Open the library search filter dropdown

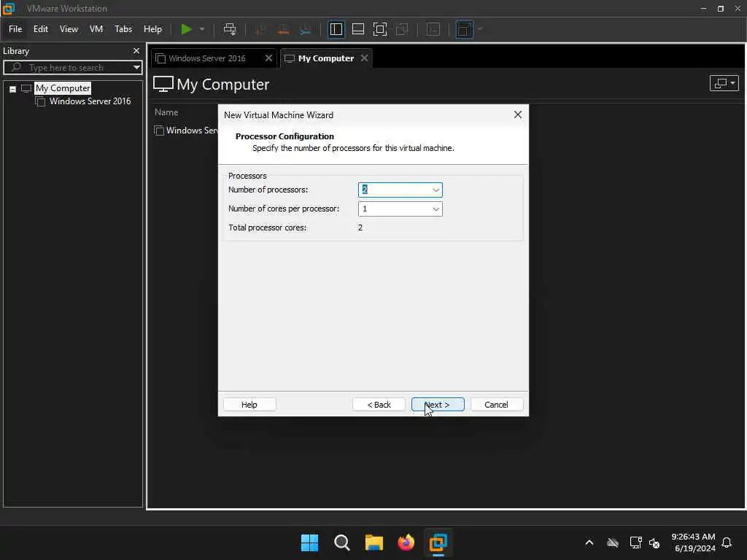[136, 68]
